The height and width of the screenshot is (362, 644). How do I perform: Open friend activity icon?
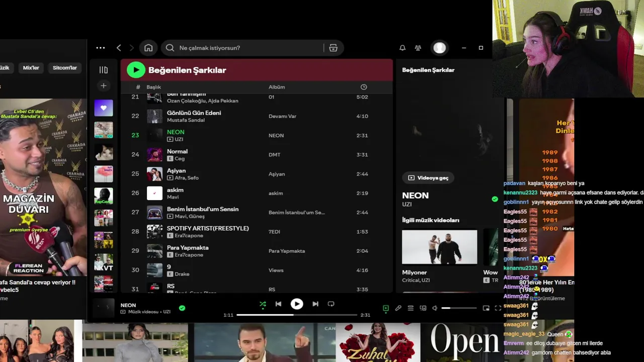click(418, 48)
